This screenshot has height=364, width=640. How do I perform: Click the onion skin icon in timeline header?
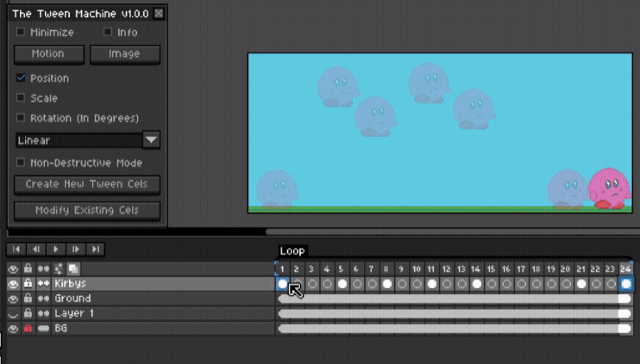[73, 268]
